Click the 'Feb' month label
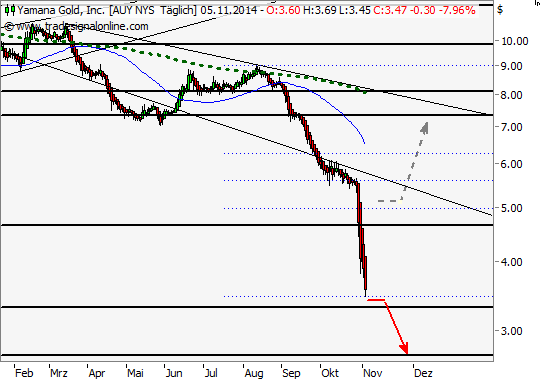This screenshot has height=380, width=540. pos(24,373)
